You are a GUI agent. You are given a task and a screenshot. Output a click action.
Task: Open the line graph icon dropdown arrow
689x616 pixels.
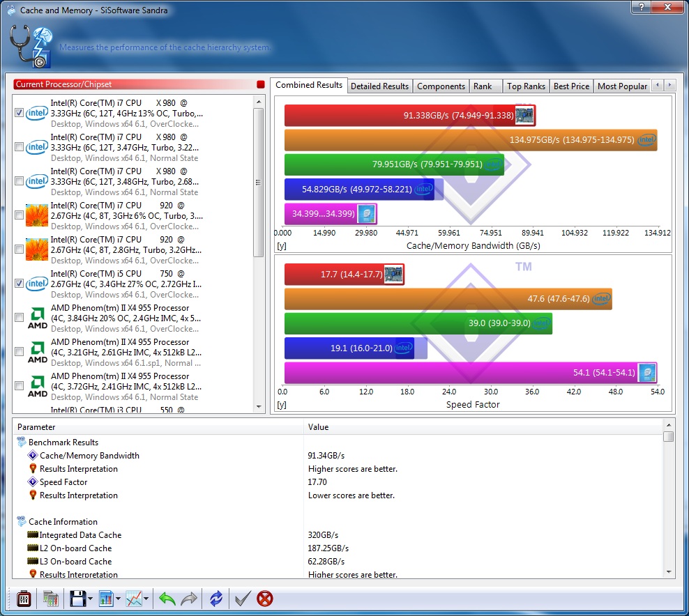(x=146, y=599)
